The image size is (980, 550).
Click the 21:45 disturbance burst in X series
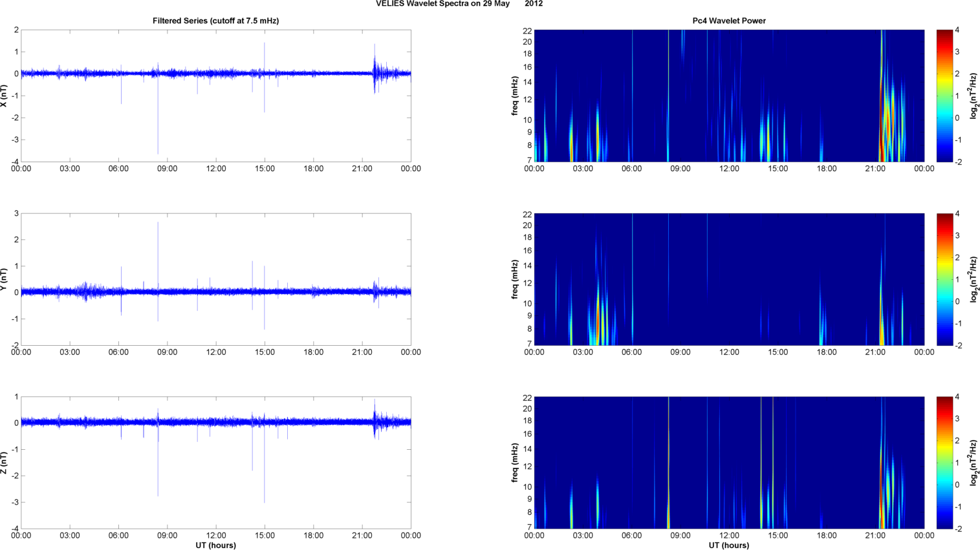[x=375, y=72]
